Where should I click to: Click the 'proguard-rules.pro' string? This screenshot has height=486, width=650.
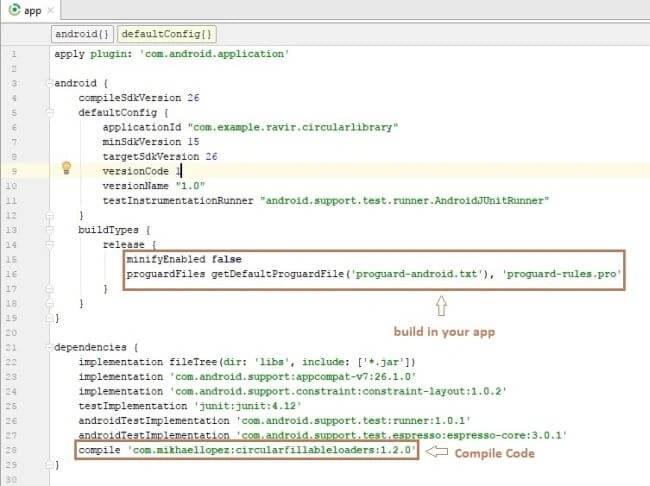coord(562,274)
